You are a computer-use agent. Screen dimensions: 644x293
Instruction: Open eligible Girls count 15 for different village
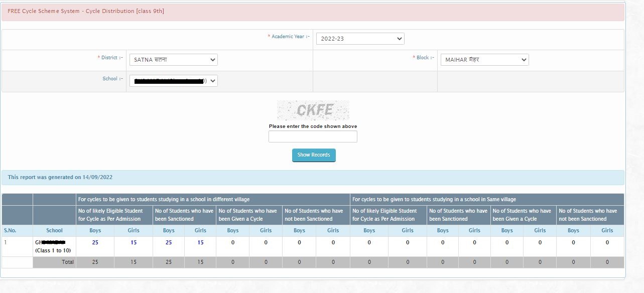(134, 242)
